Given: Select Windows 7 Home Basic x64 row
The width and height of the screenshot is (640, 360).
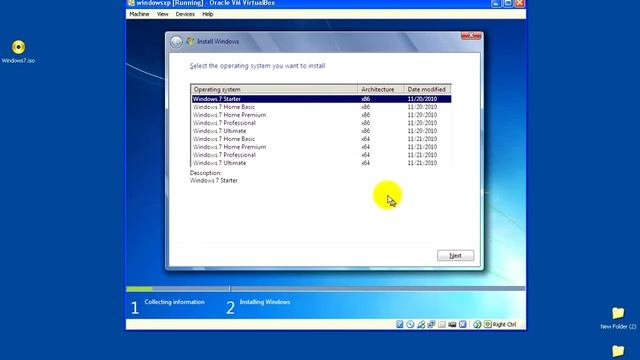Looking at the screenshot, I should (x=321, y=139).
